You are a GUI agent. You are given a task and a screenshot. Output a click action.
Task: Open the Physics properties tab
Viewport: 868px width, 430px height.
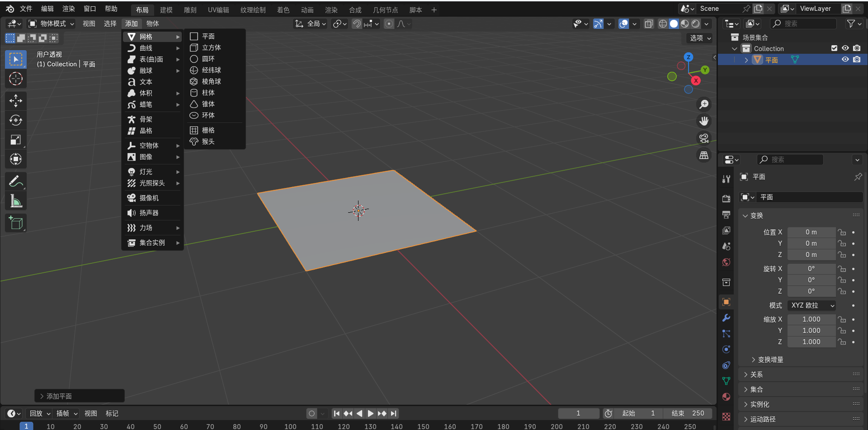point(726,349)
